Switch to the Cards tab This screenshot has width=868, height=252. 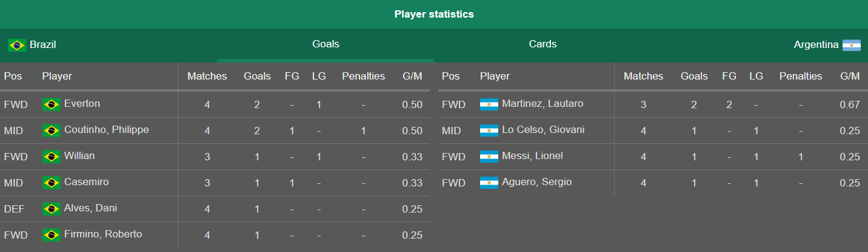(542, 44)
